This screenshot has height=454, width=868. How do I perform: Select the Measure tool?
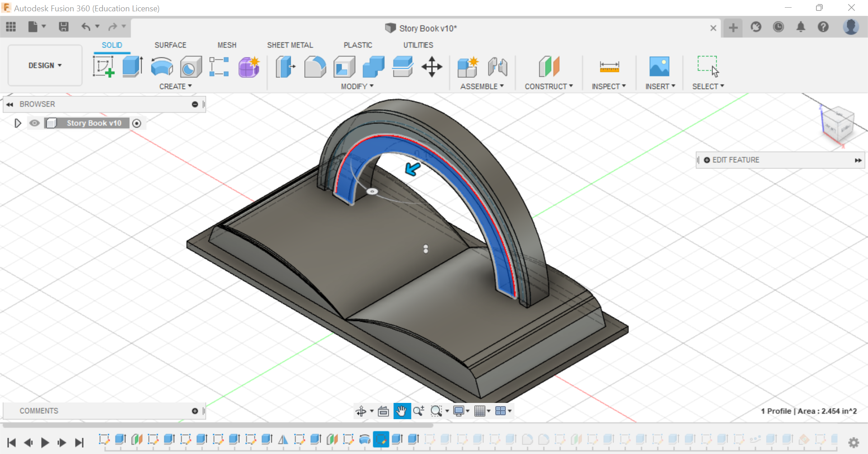609,66
